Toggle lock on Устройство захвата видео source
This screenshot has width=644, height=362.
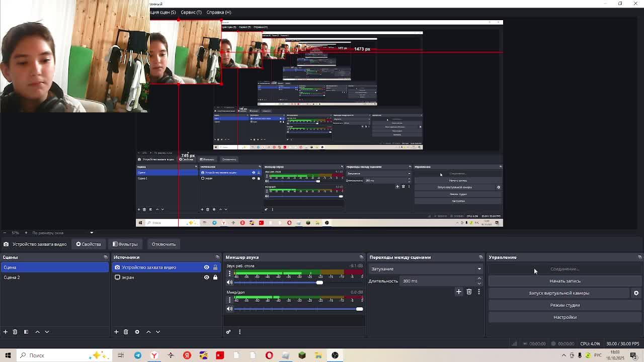(215, 267)
